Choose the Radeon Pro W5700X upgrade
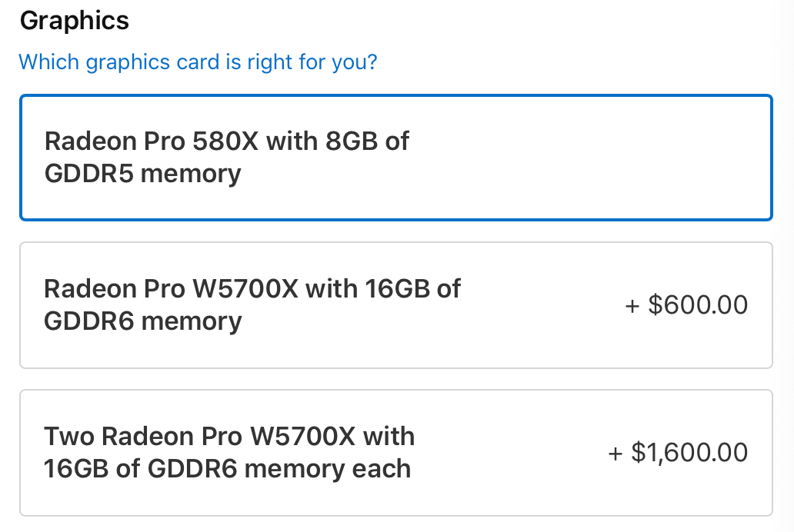This screenshot has height=532, width=794. pos(396,304)
